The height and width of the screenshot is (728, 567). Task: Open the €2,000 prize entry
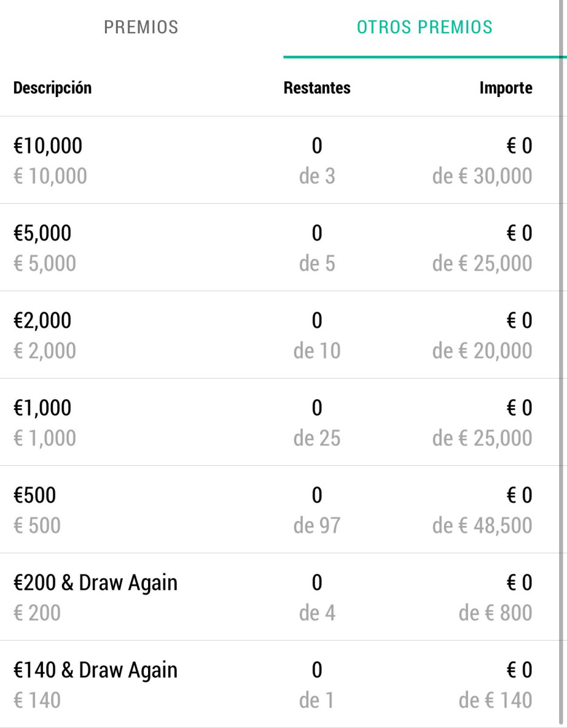pos(279,335)
